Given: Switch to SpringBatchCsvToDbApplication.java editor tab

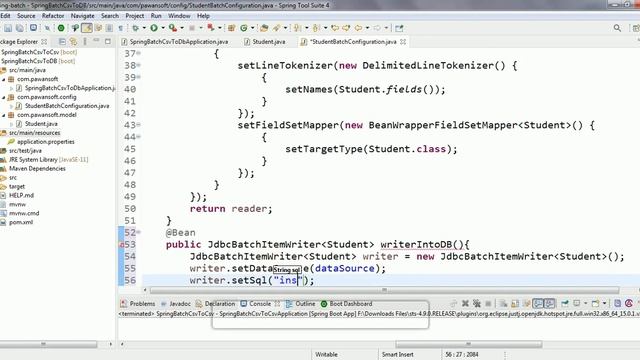Looking at the screenshot, I should (176, 42).
